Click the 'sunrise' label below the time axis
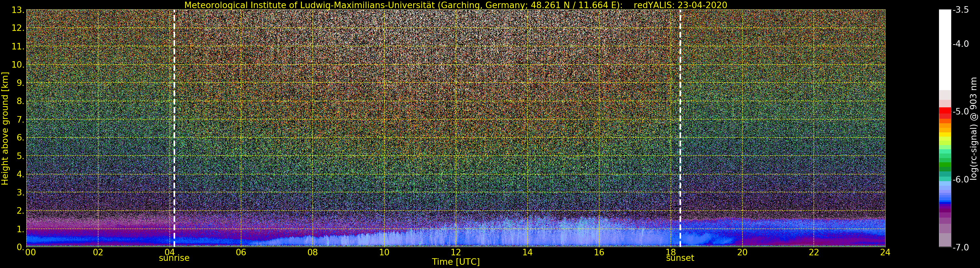The image size is (980, 268). click(174, 258)
